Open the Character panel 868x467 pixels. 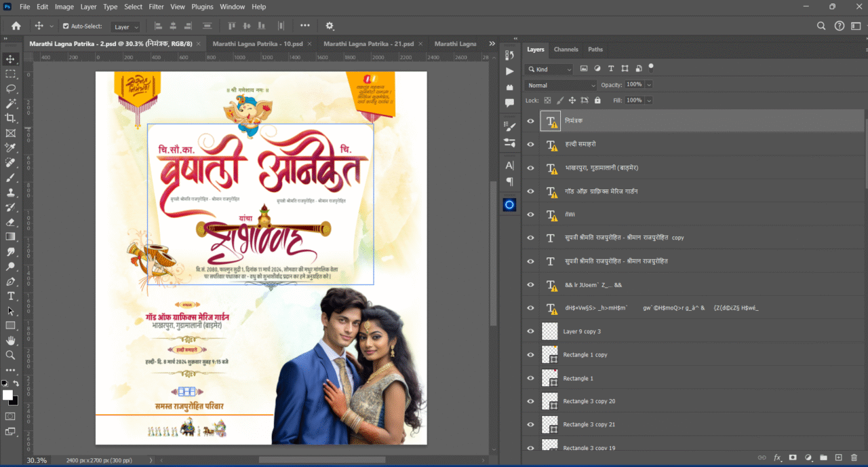click(509, 165)
